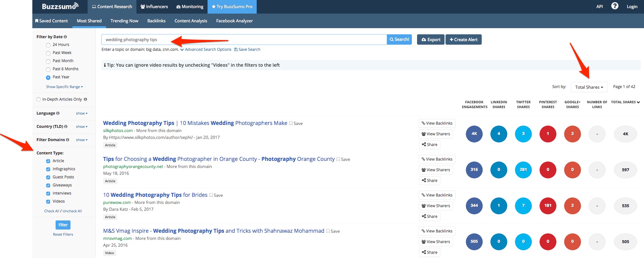Screen dimensions: 644x258
Task: Uncheck the Guest Posts content type
Action: [48, 177]
